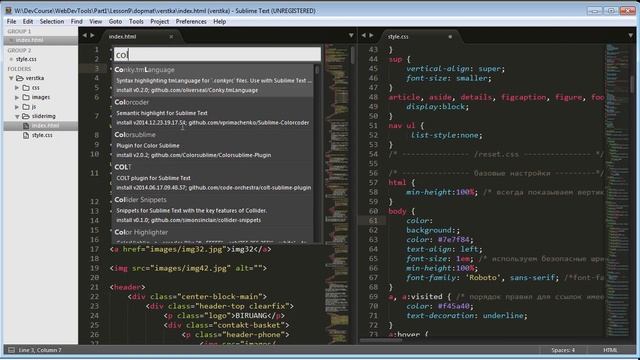The image size is (640, 360).
Task: Click the images folder icon
Action: pyautogui.click(x=26, y=97)
